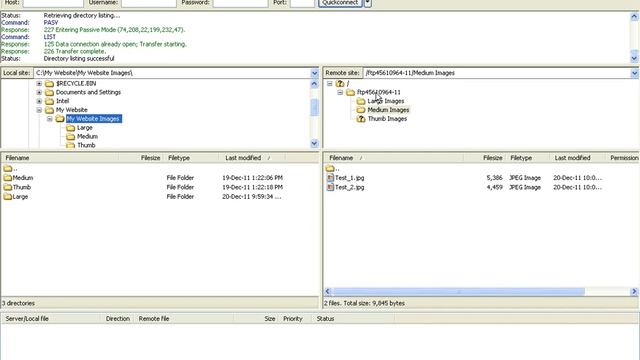This screenshot has height=360, width=640.
Task: Select Large Images remote folder
Action: point(386,101)
